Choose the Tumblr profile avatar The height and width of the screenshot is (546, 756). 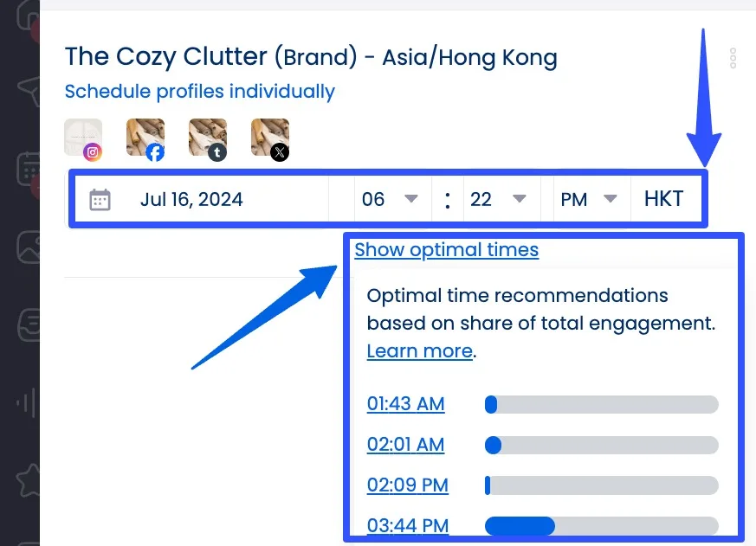pos(208,138)
